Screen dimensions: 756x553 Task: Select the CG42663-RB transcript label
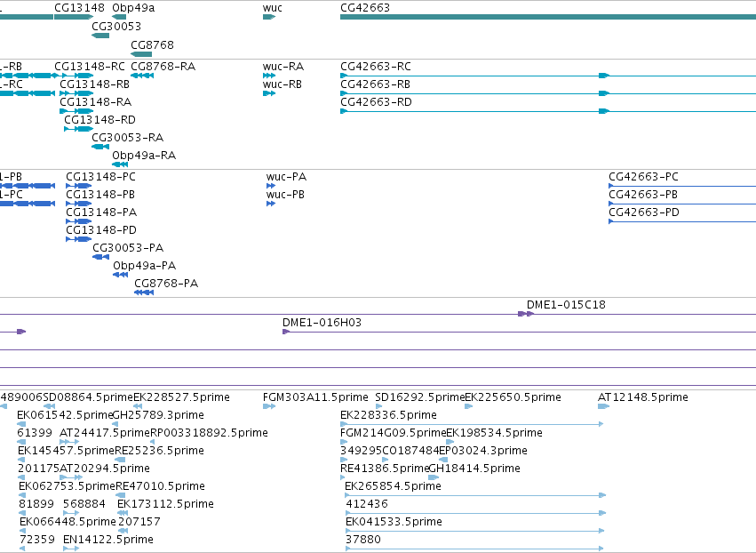tap(375, 84)
